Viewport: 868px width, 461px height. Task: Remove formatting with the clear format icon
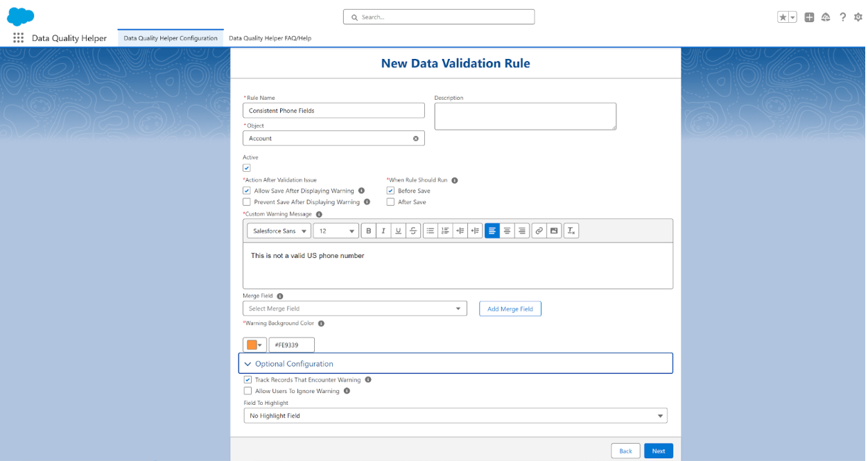571,231
